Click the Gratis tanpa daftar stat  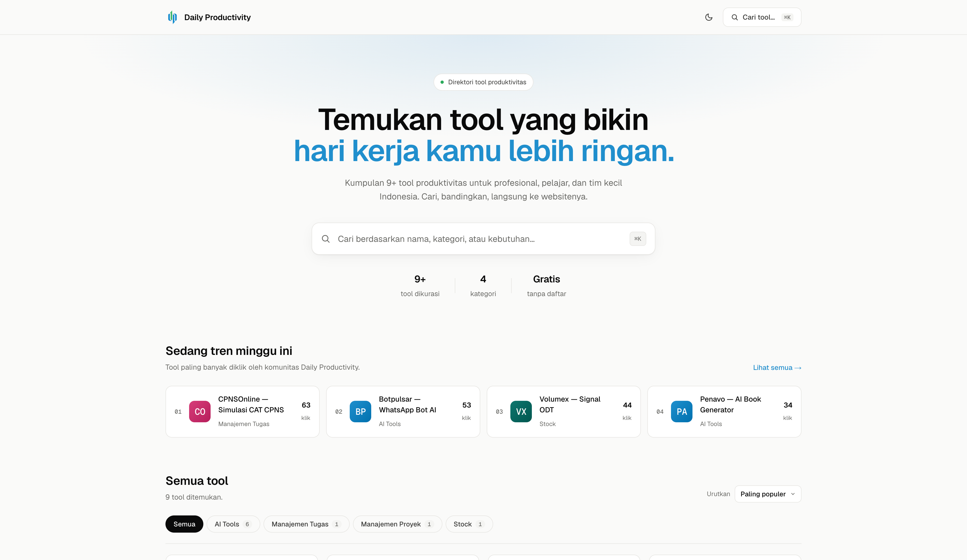(546, 285)
